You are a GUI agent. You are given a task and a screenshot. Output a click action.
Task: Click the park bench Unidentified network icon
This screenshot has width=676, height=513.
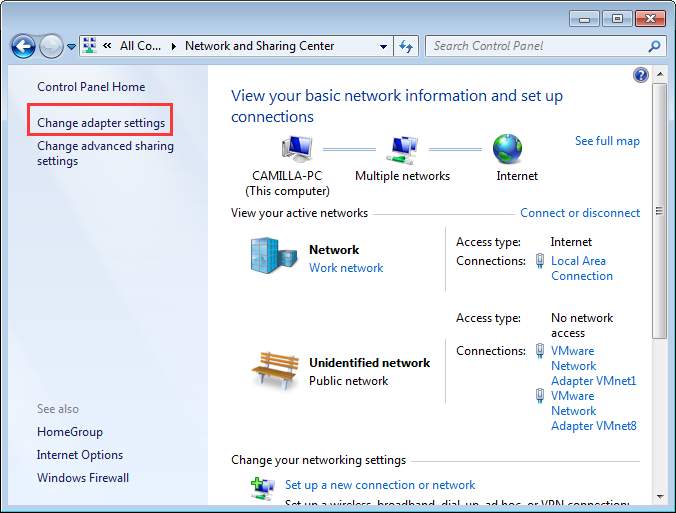point(274,370)
